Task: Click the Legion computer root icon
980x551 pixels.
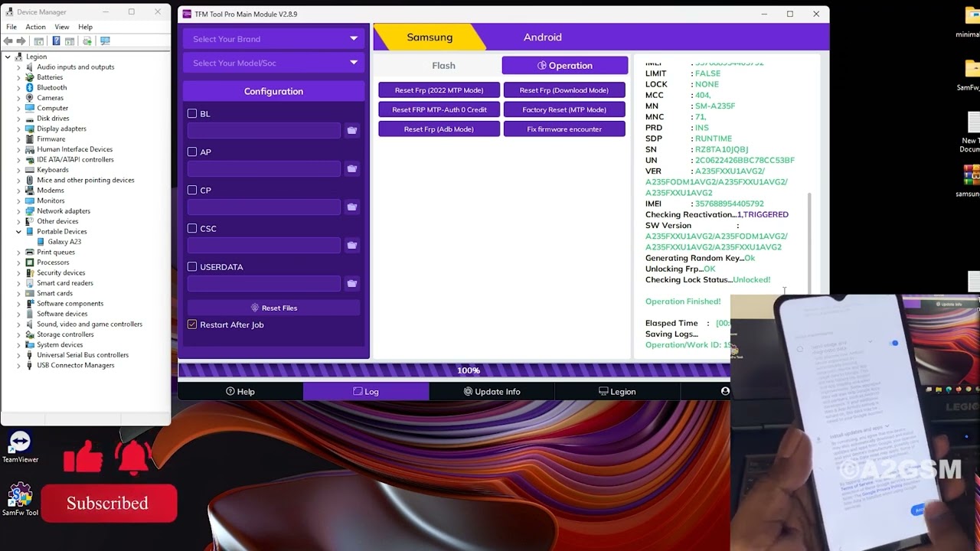Action: coord(19,57)
